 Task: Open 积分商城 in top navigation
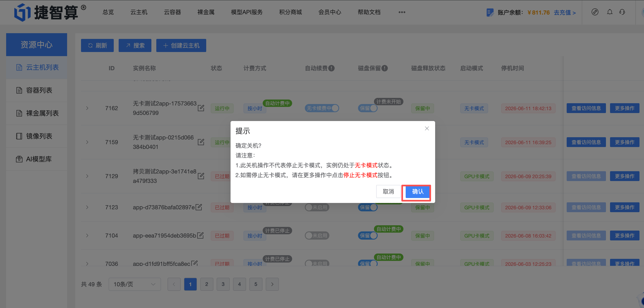(x=290, y=12)
